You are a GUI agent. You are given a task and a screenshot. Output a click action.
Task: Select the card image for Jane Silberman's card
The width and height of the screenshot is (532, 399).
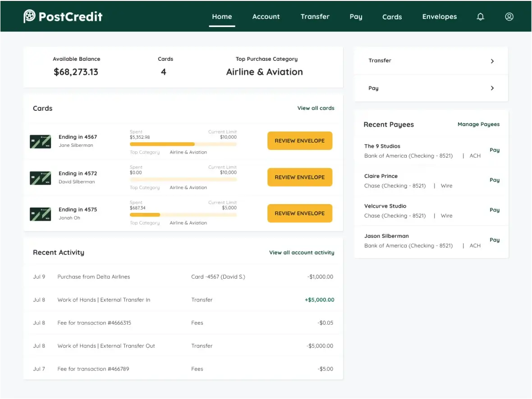[40, 141]
